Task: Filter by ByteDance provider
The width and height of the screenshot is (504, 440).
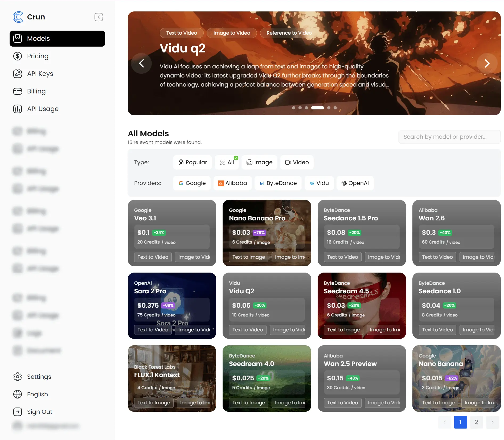Action: point(278,183)
